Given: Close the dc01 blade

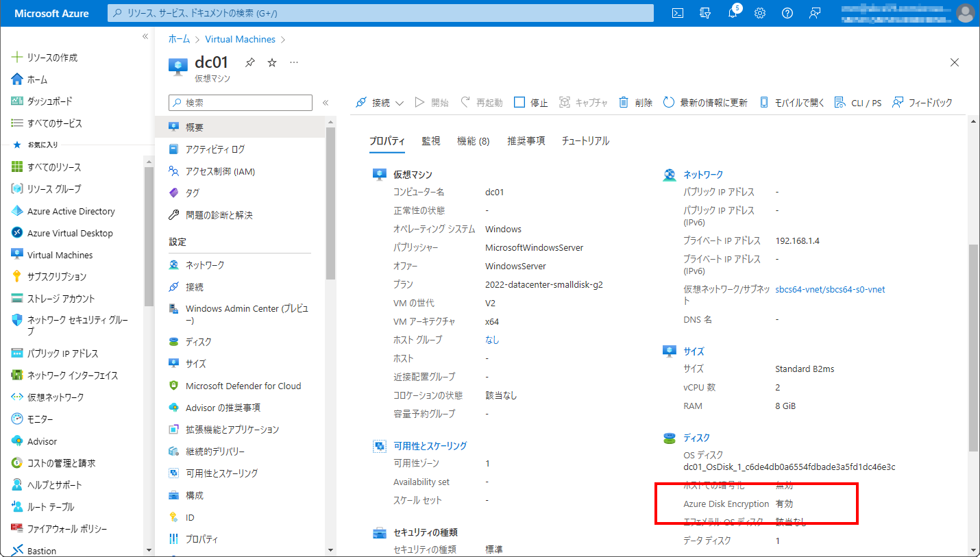Looking at the screenshot, I should coord(955,62).
